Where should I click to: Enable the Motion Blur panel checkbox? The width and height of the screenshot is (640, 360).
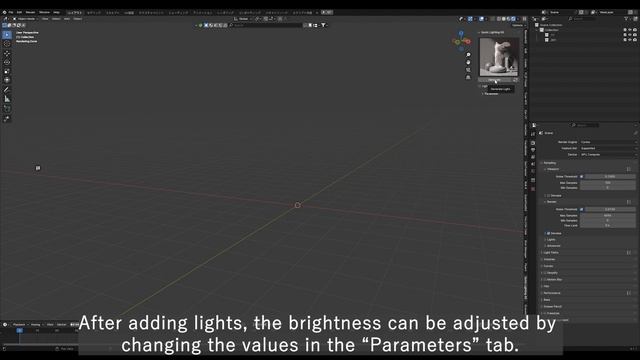point(545,280)
